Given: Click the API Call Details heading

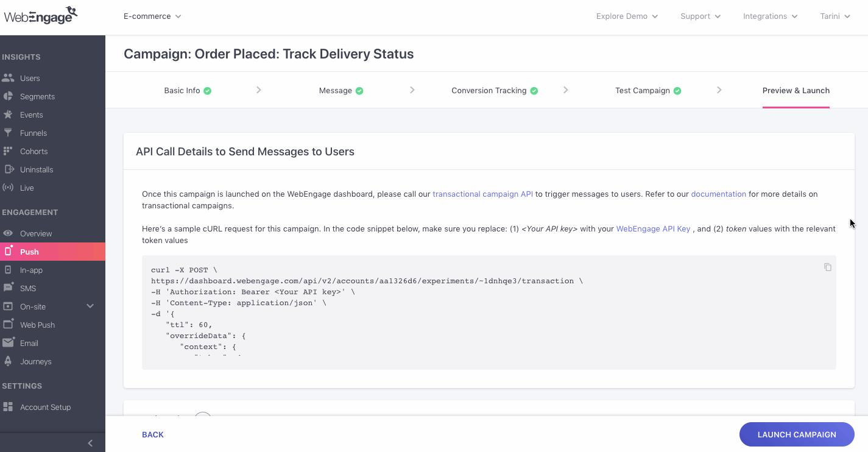Looking at the screenshot, I should pos(245,151).
